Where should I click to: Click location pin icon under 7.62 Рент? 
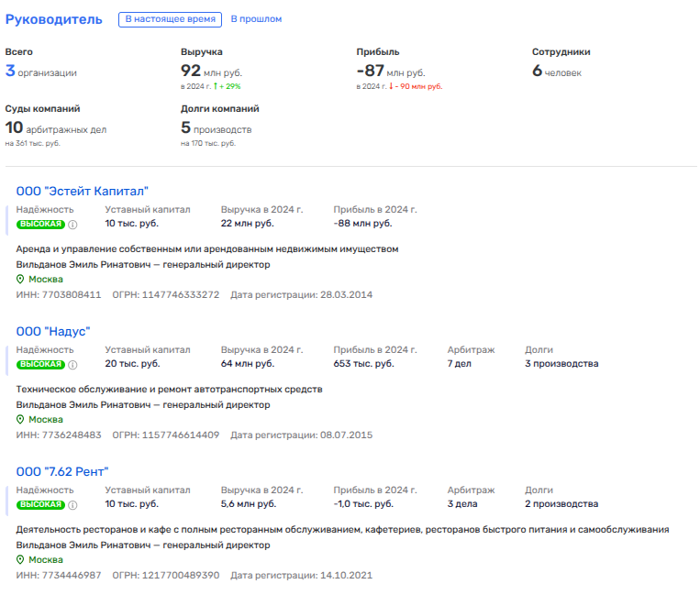20,560
